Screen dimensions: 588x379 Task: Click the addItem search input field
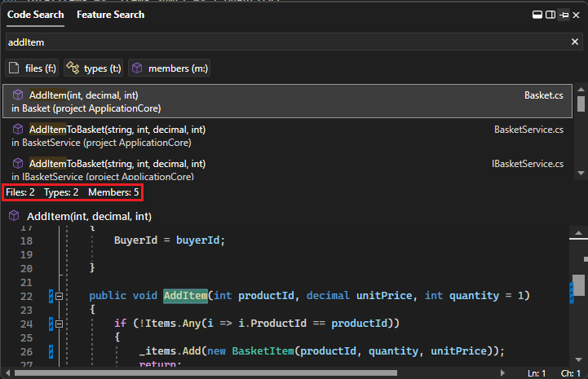(x=277, y=42)
